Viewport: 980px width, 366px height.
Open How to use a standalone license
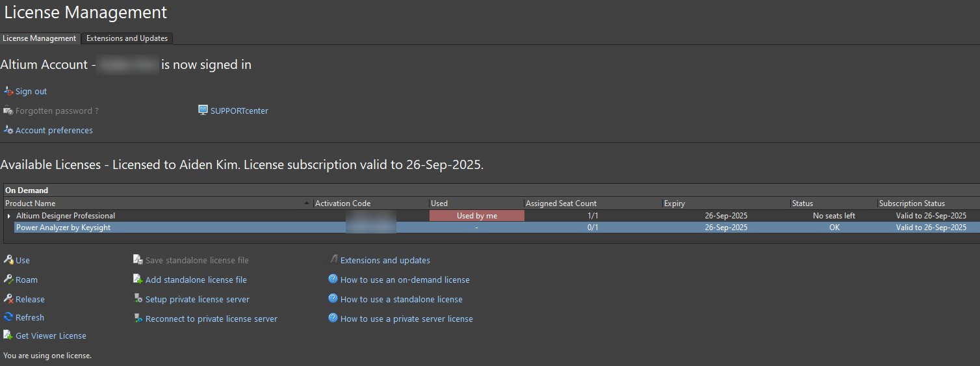pos(401,299)
